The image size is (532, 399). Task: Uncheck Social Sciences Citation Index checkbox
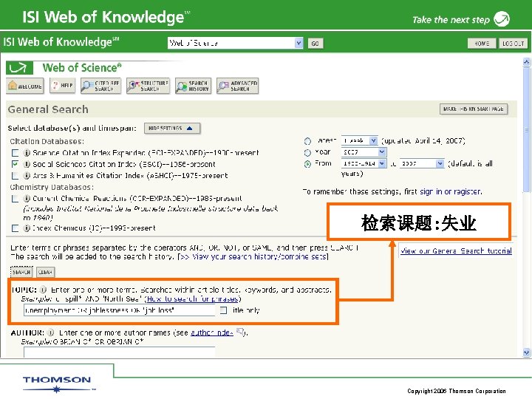[x=15, y=164]
